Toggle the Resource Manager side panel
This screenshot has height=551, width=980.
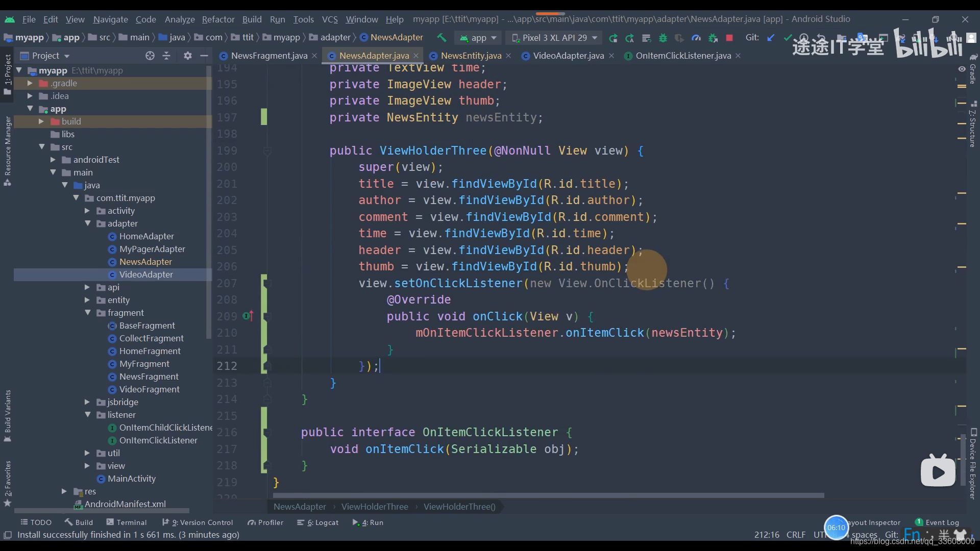7,151
